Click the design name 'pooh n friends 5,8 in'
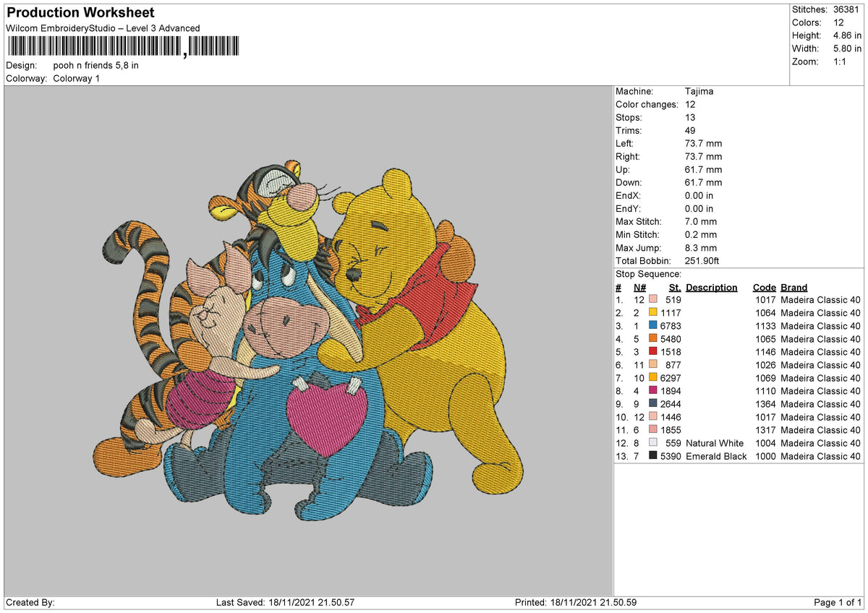 pos(96,65)
